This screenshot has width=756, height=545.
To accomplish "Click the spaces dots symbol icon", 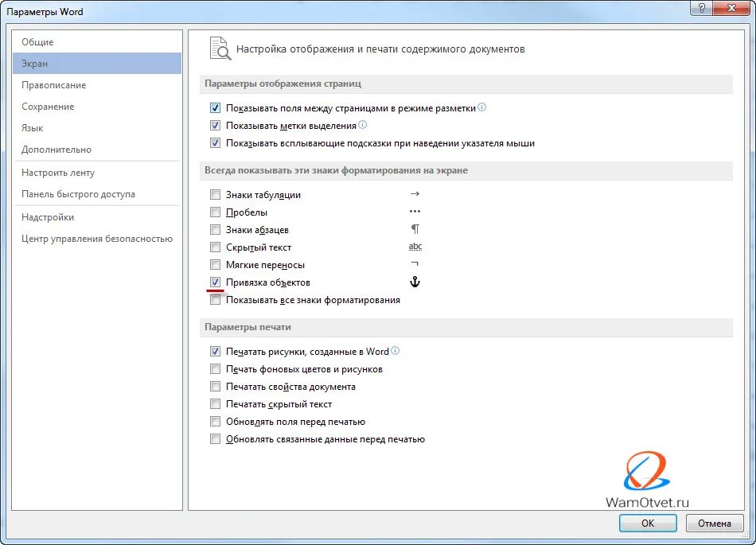I will (415, 211).
